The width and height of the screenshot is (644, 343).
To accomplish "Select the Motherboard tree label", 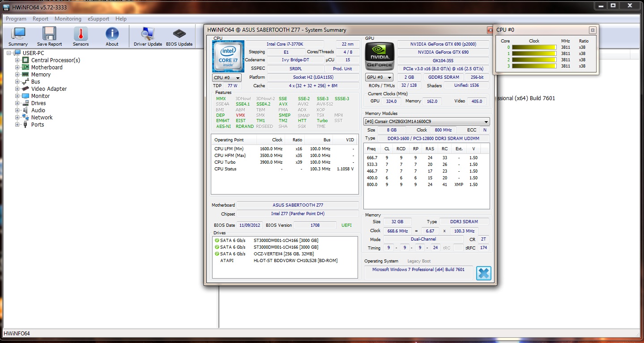I will pyautogui.click(x=47, y=67).
